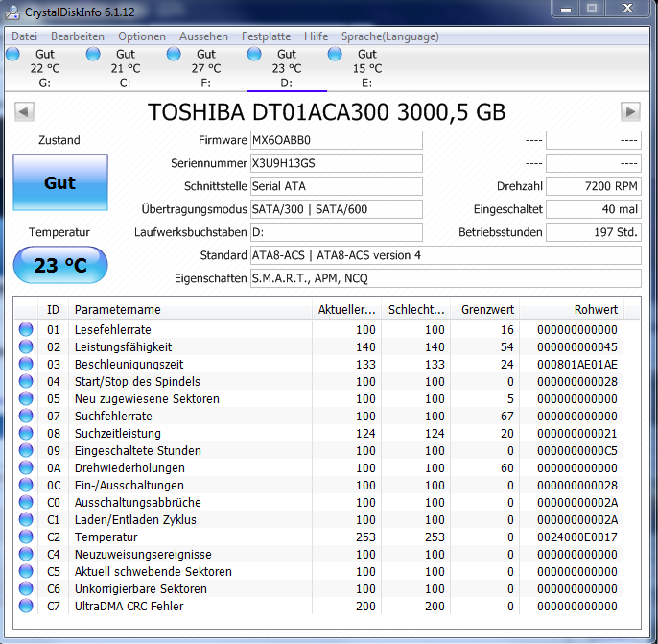Click status orb of Neu zugewiesene Sektoren
The image size is (658, 644).
pos(26,398)
